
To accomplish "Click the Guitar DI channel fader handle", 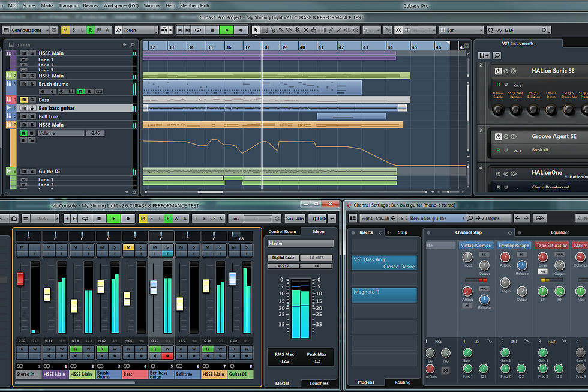I will (x=233, y=279).
